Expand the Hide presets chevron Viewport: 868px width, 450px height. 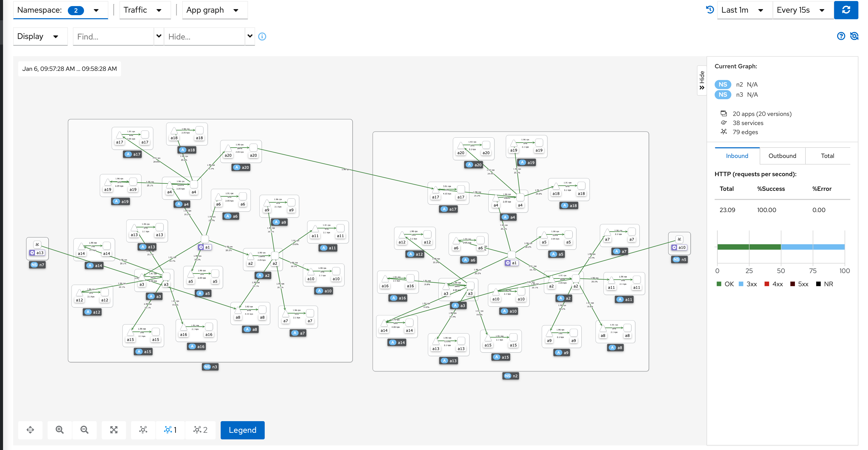point(250,36)
